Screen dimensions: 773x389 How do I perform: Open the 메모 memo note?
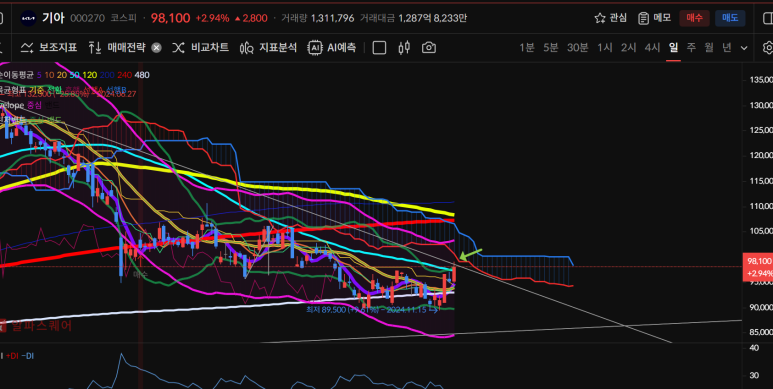(x=654, y=18)
